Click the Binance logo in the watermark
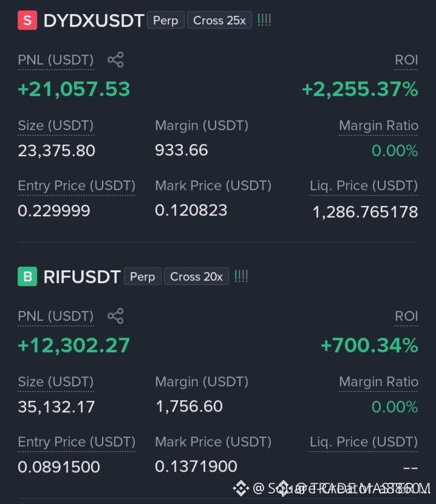This screenshot has width=436, height=504. [241, 488]
